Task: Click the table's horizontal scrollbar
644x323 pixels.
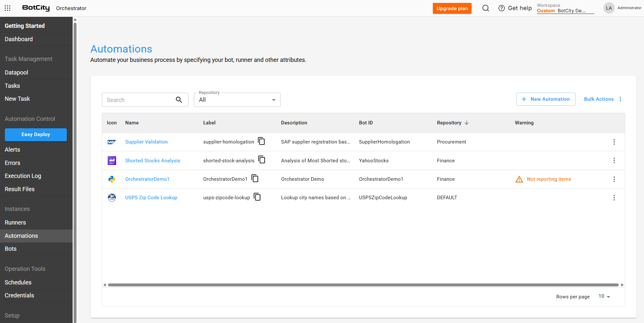Action: [363, 285]
